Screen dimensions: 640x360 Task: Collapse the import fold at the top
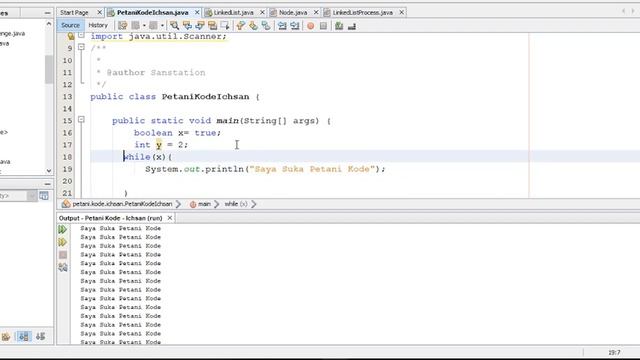coord(81,35)
